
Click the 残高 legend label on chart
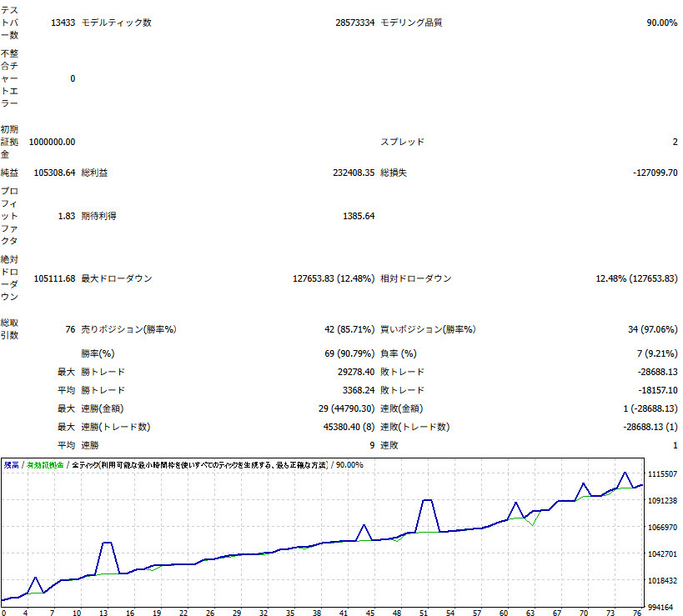pos(12,464)
